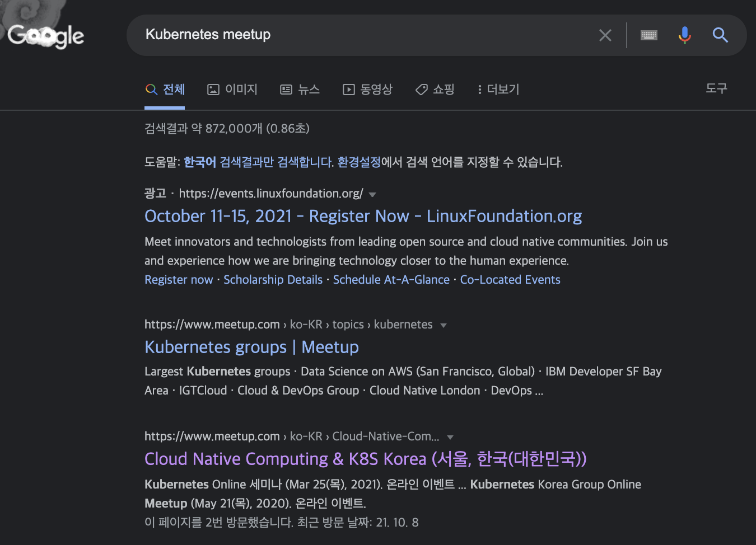This screenshot has width=756, height=545.
Task: Clear the search box with the X icon
Action: (605, 35)
